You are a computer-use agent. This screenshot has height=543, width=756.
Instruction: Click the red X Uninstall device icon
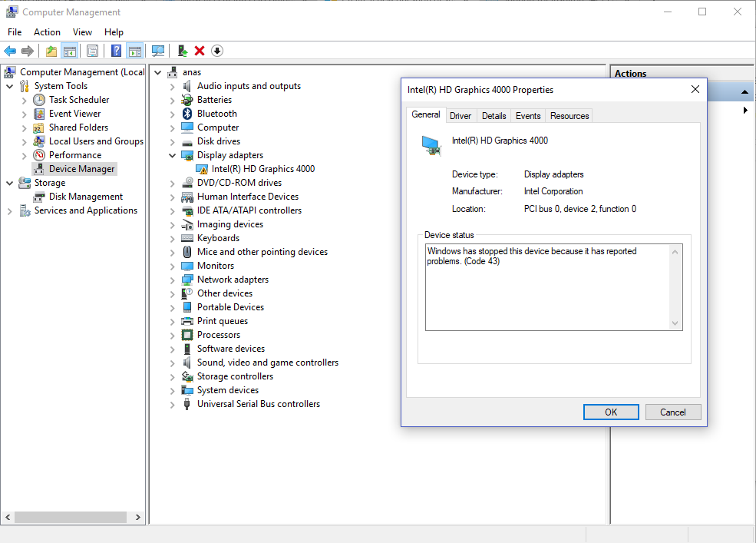(200, 51)
